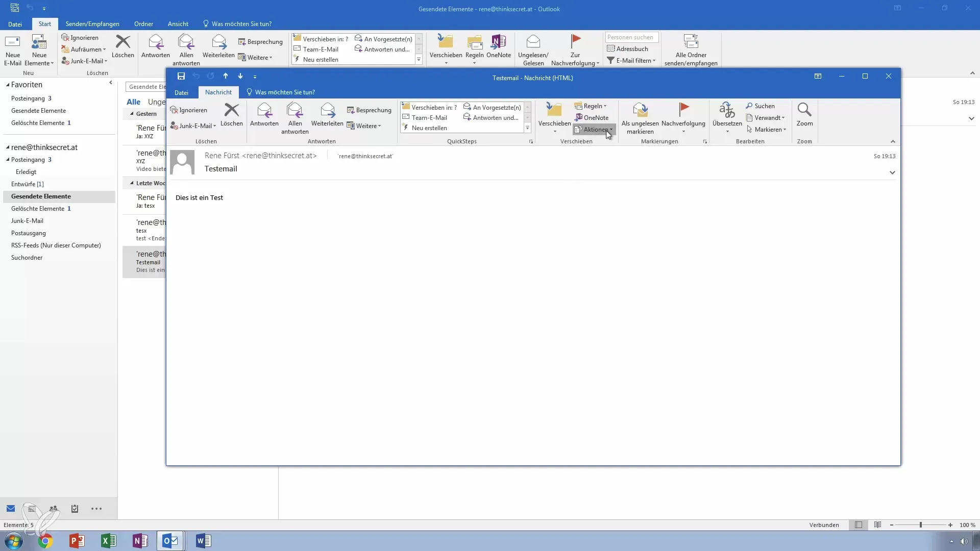Switch to reading view icon in status bar
This screenshot has height=551, width=980.
click(x=877, y=525)
